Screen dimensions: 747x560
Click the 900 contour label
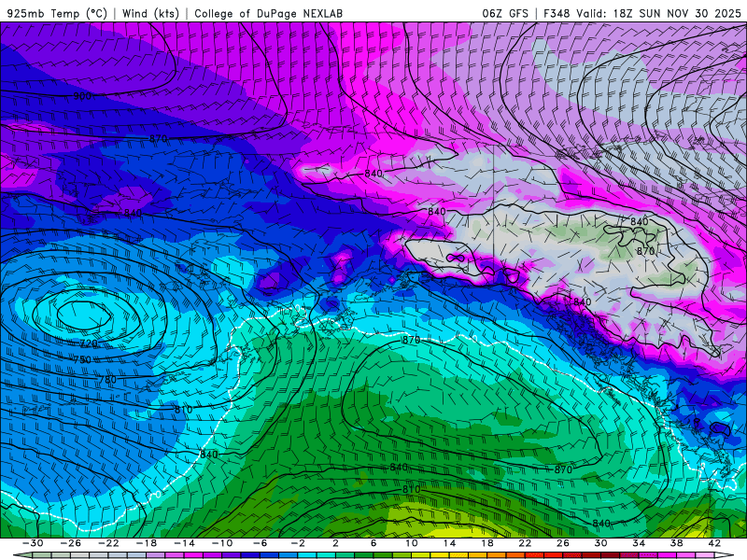click(x=82, y=96)
